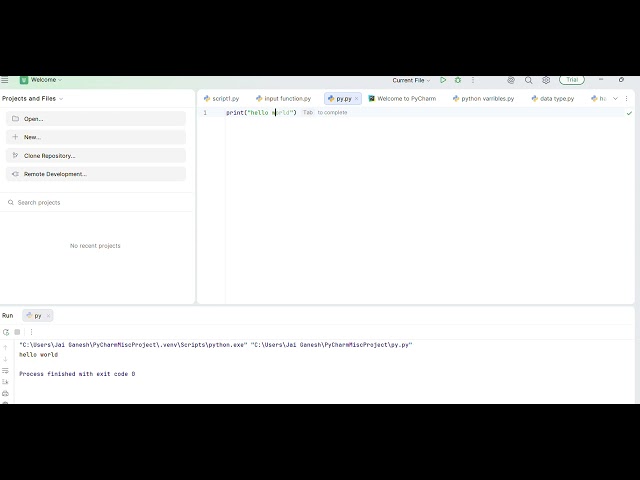Focus the Search projects field

tap(96, 202)
